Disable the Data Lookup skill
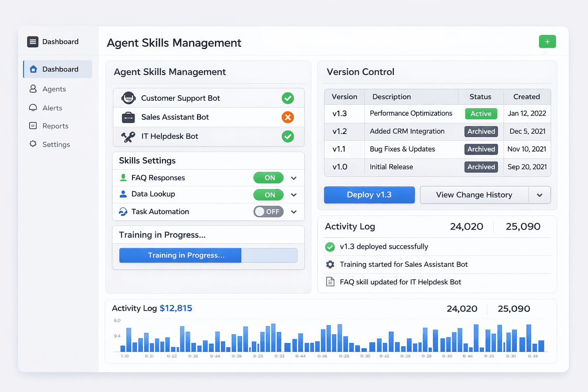Image resolution: width=588 pixels, height=392 pixels. [268, 194]
